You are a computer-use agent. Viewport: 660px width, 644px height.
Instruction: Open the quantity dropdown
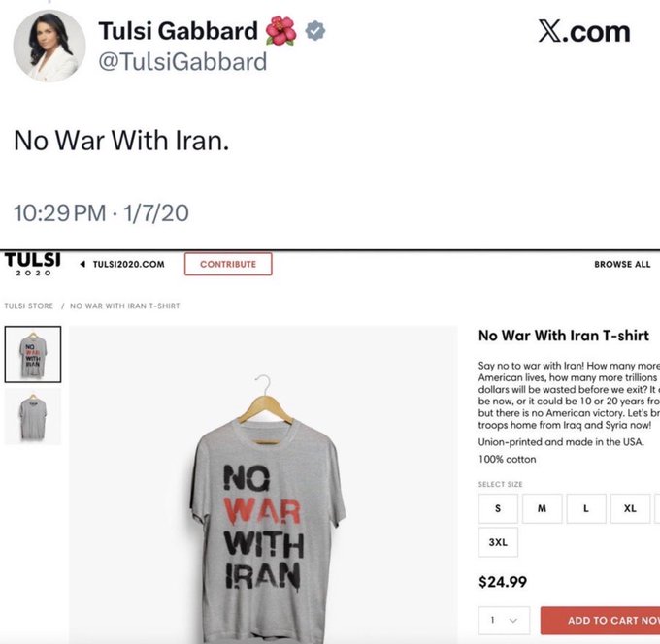point(504,620)
